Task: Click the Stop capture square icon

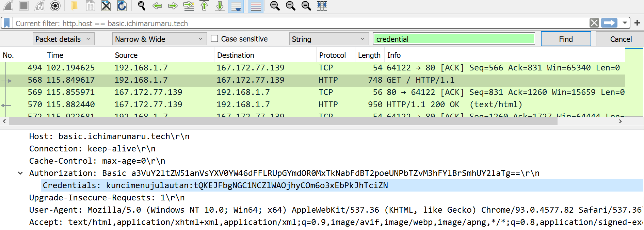Action: [x=24, y=6]
